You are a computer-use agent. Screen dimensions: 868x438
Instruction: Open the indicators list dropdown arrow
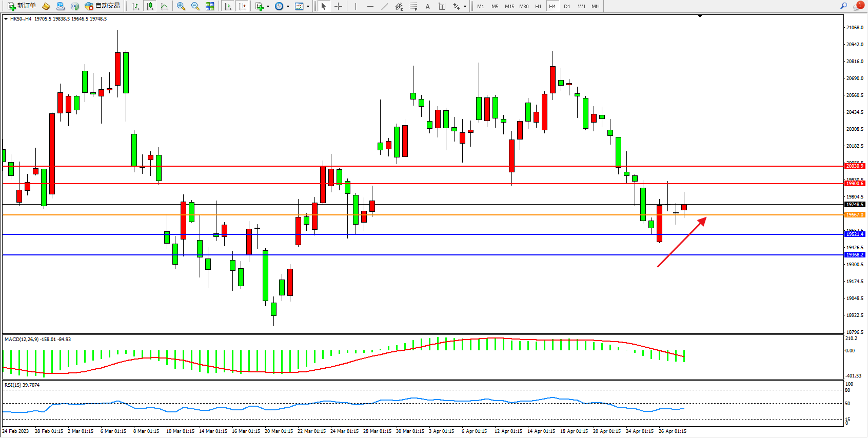(x=268, y=7)
